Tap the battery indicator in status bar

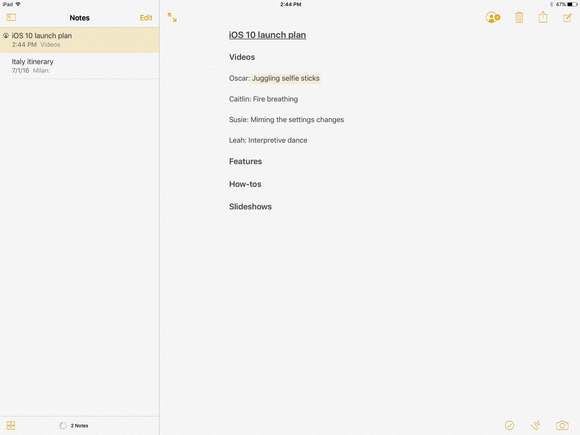coord(572,4)
